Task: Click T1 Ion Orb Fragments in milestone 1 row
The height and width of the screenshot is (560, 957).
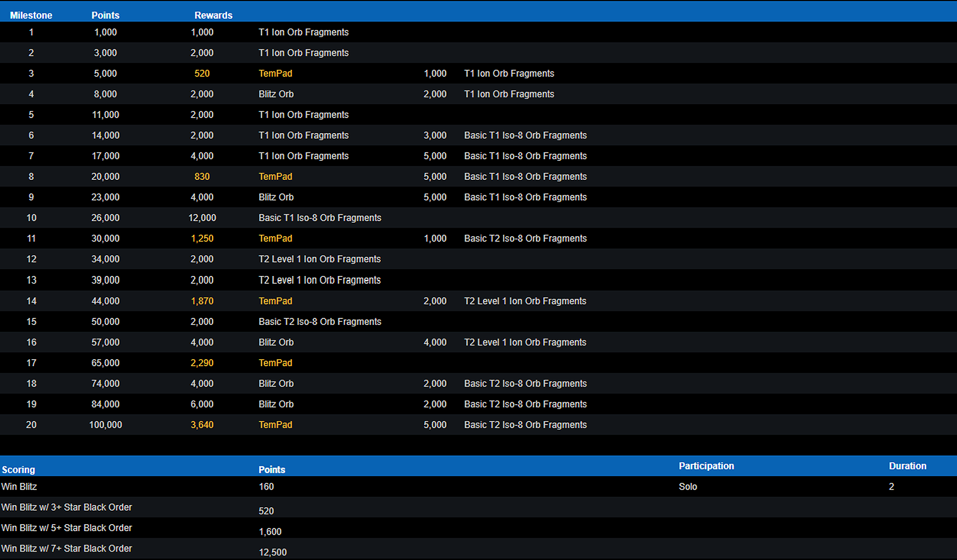Action: point(304,32)
